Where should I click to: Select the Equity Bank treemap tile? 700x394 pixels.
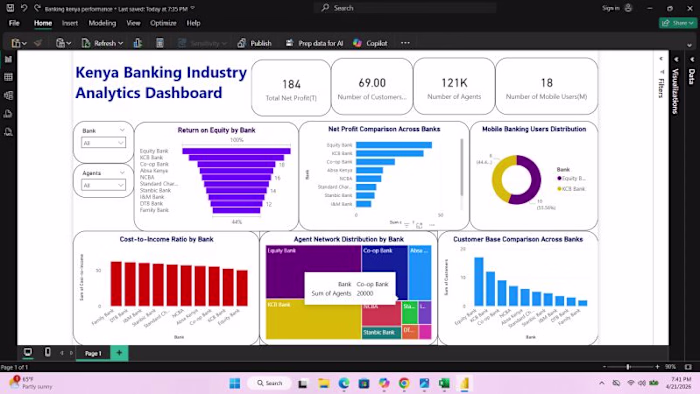point(313,272)
